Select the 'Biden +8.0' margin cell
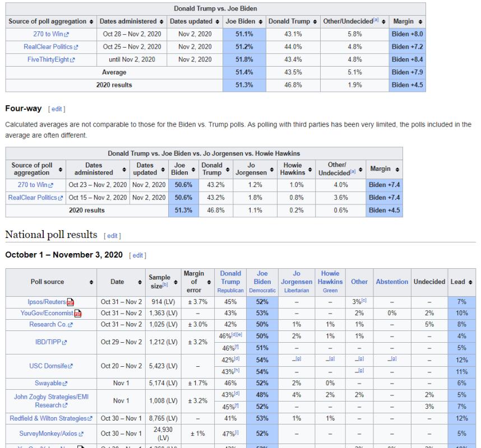The width and height of the screenshot is (481, 448). [408, 34]
